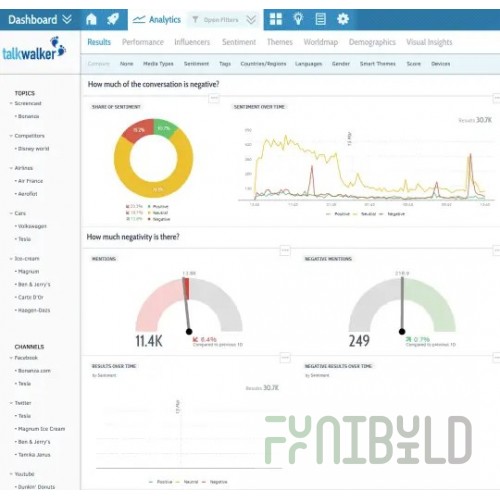
Task: Collapse the Screencast topic group
Action: [x=11, y=103]
